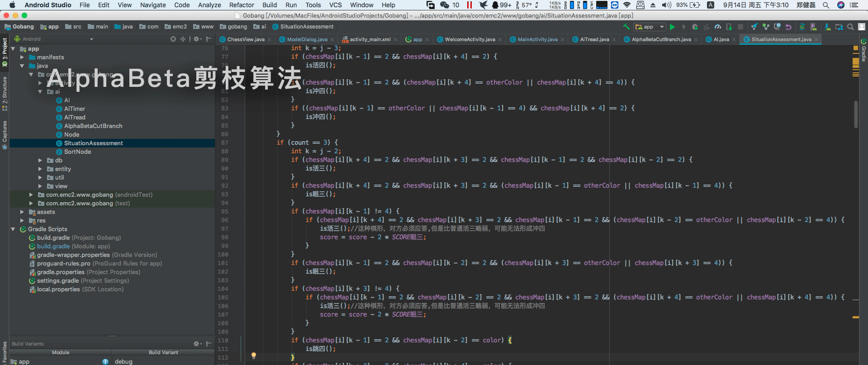Run the app with green play button
The height and width of the screenshot is (365, 868).
point(672,27)
